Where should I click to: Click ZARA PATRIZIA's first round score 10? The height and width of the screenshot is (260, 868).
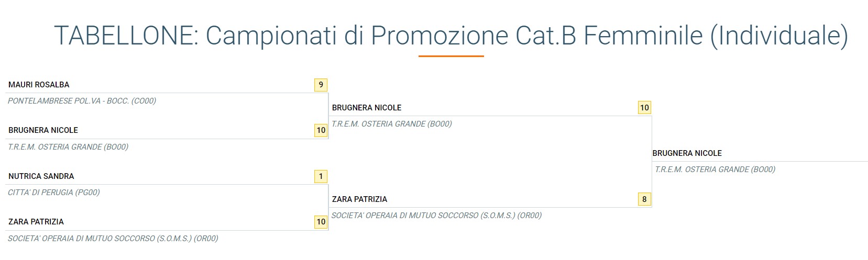point(321,222)
